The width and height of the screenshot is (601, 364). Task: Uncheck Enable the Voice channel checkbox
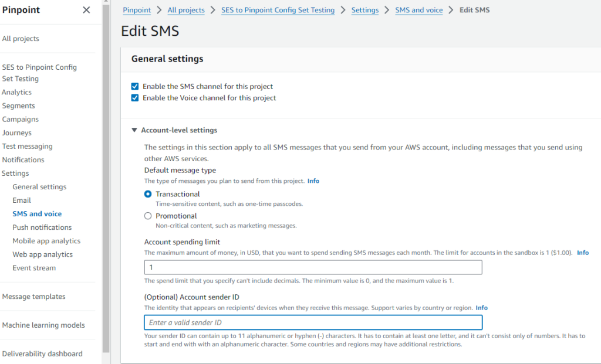pos(135,98)
